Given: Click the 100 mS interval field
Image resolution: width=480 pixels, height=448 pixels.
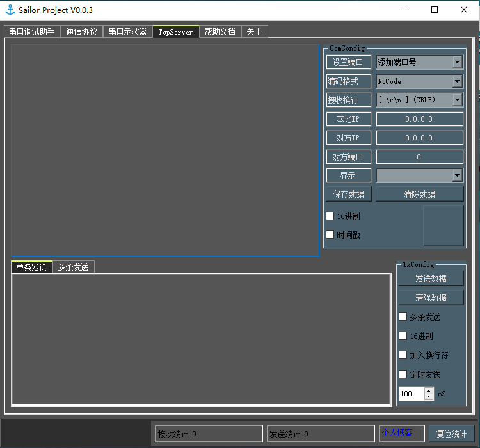Looking at the screenshot, I should [412, 394].
